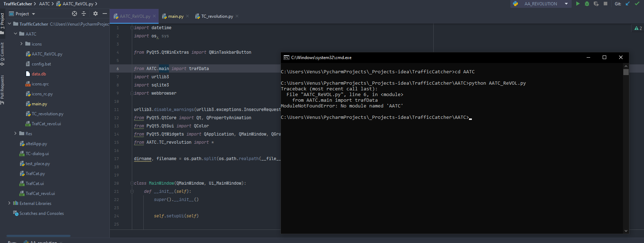Click cmd window scrollbar down arrow
The height and width of the screenshot is (243, 644).
tap(626, 231)
